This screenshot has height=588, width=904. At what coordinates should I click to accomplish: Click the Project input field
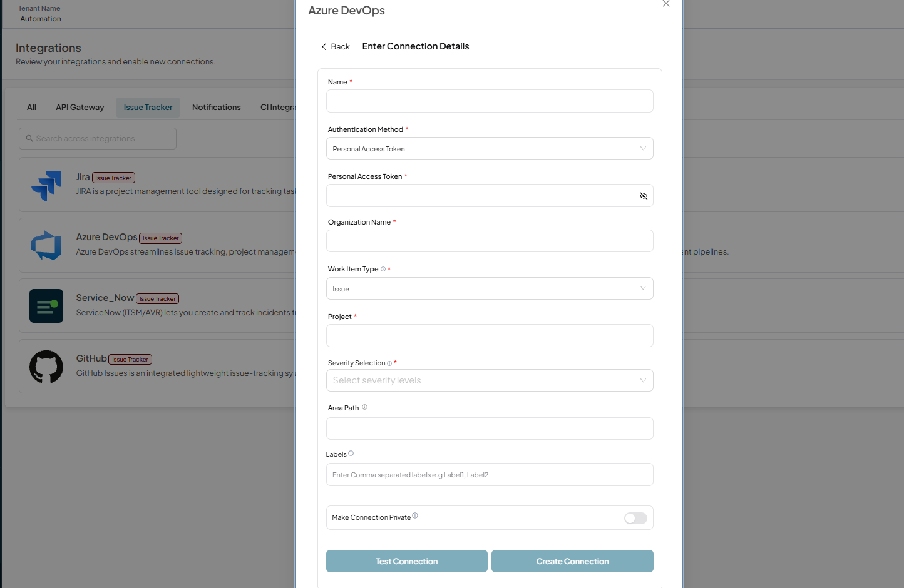coord(490,335)
